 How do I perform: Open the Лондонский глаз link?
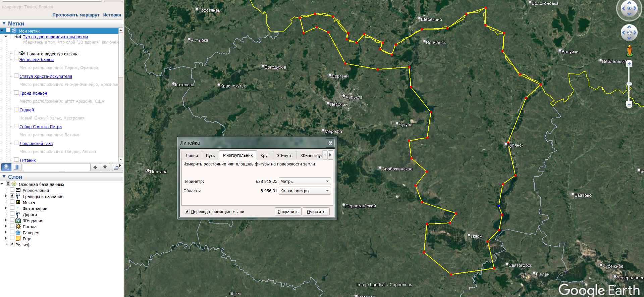point(36,144)
